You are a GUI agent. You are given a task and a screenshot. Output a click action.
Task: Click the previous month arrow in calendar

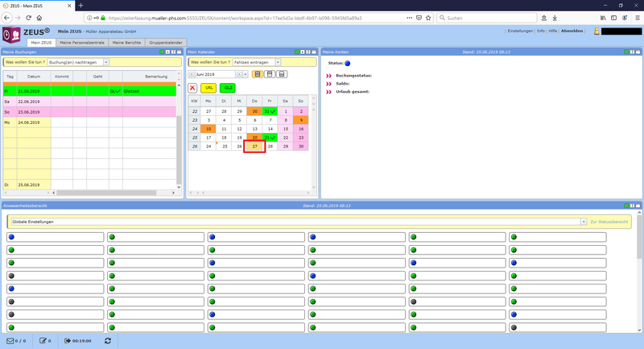[191, 74]
